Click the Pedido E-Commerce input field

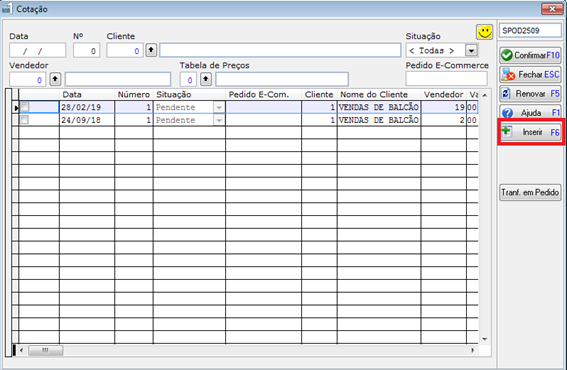click(447, 78)
